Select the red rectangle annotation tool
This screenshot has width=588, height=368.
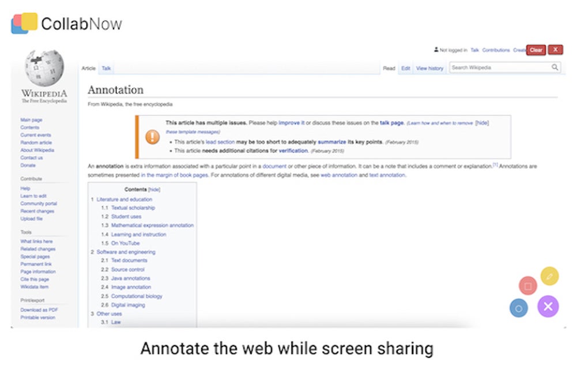(527, 285)
